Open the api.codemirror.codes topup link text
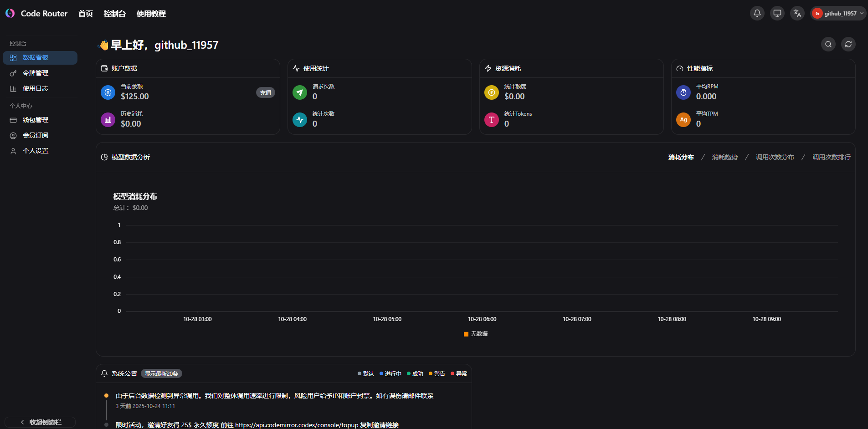The width and height of the screenshot is (868, 429). (297, 425)
